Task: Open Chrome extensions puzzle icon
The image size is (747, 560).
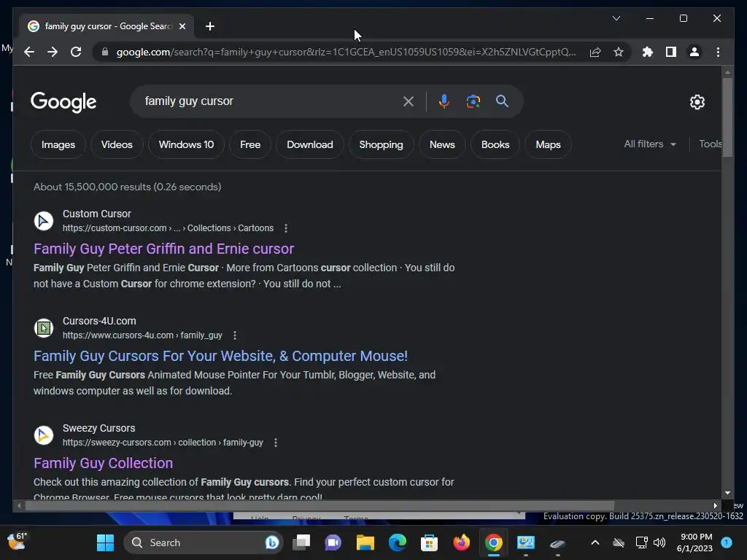Action: point(648,52)
